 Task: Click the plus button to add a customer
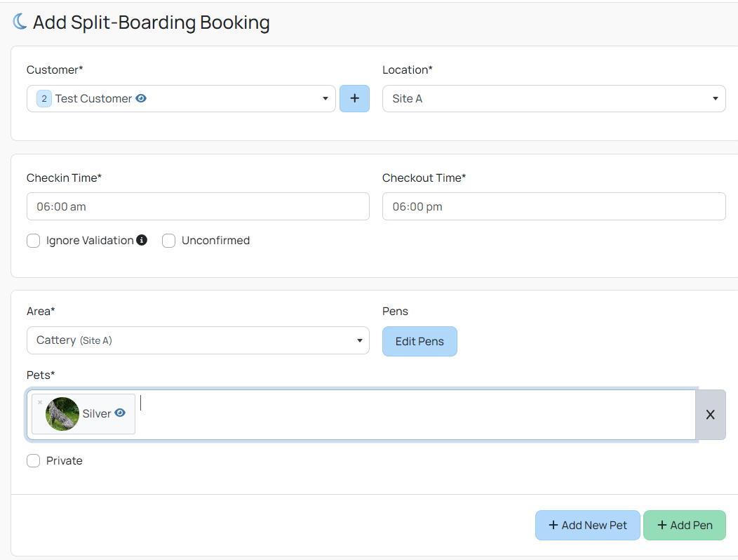point(354,98)
